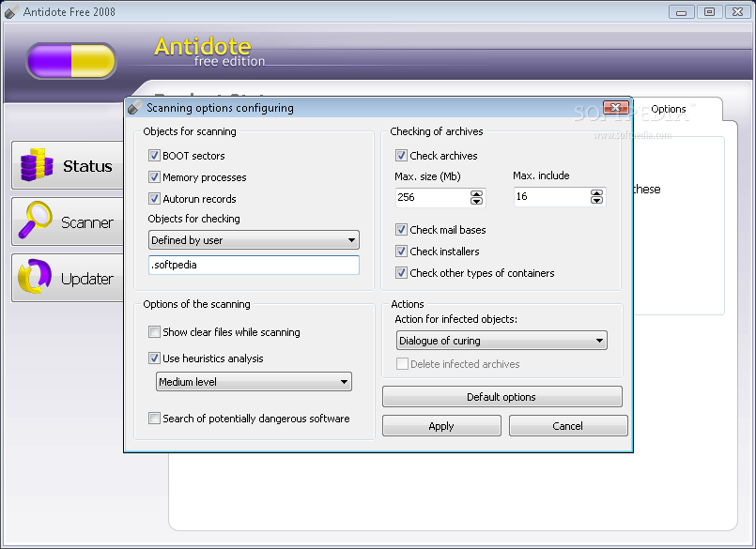Click the Updater circular arrows icon
The width and height of the screenshot is (756, 549).
coord(35,277)
